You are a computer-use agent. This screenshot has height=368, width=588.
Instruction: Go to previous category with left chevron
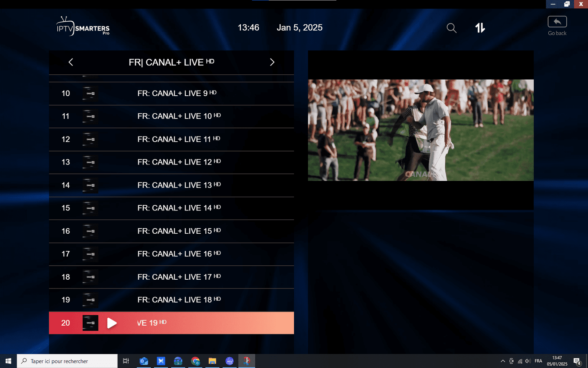click(71, 62)
